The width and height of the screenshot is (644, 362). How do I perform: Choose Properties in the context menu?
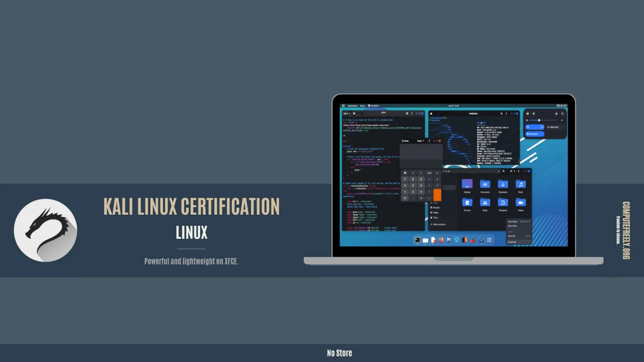tap(519, 242)
